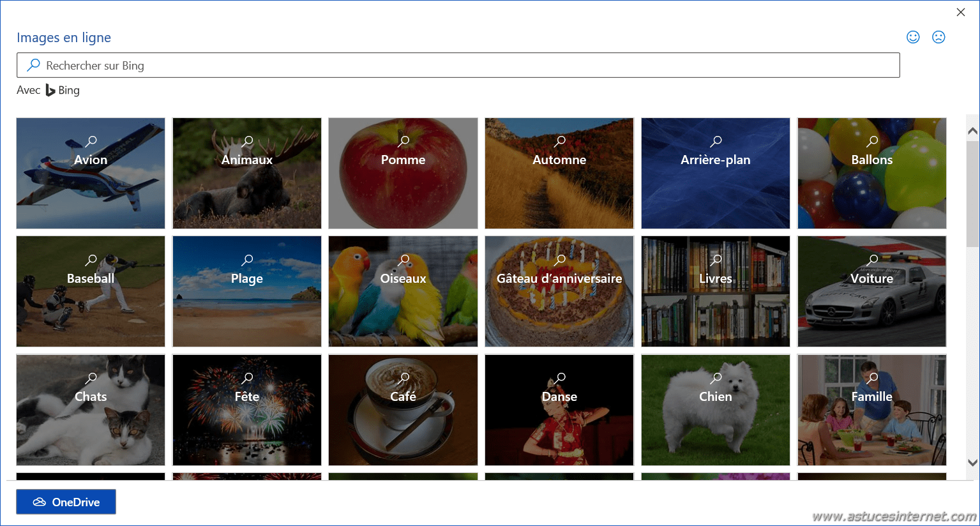Choose the Fête fireworks thumbnail
This screenshot has width=980, height=526.
coord(247,410)
